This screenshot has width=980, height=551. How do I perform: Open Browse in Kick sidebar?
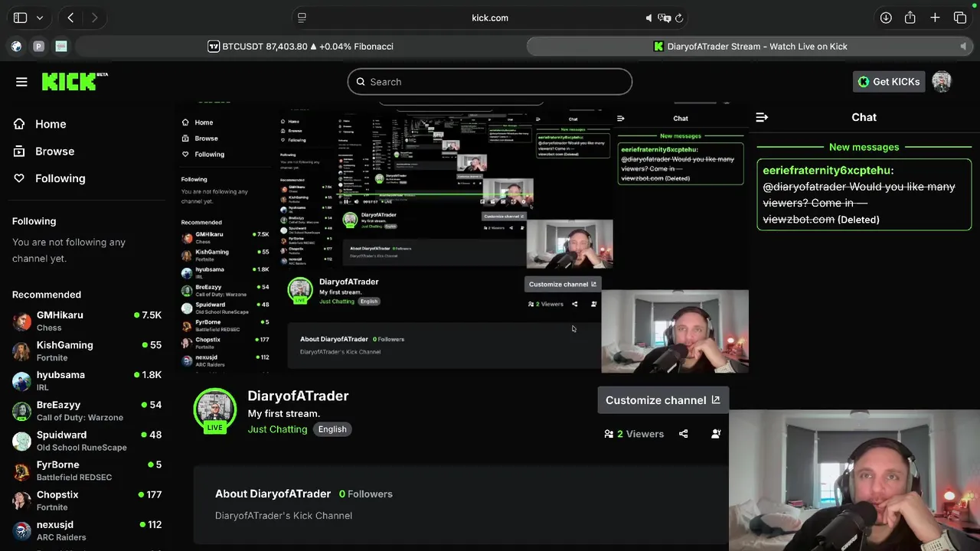54,152
